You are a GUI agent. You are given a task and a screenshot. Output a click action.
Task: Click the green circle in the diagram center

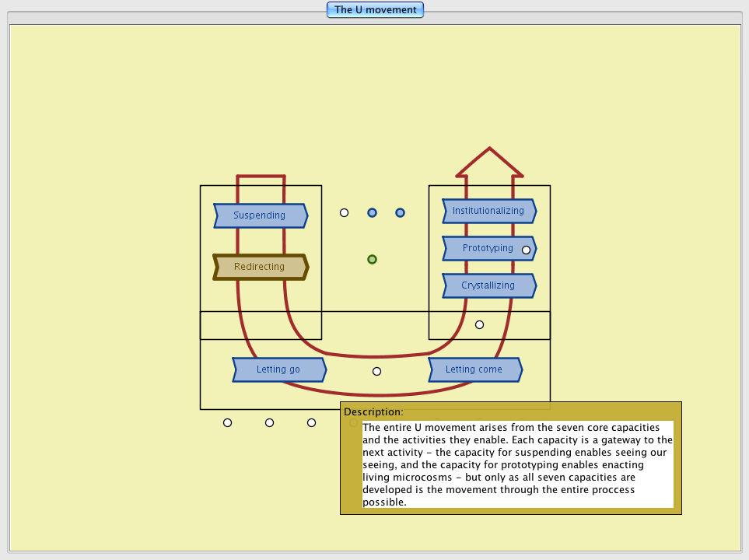point(372,259)
